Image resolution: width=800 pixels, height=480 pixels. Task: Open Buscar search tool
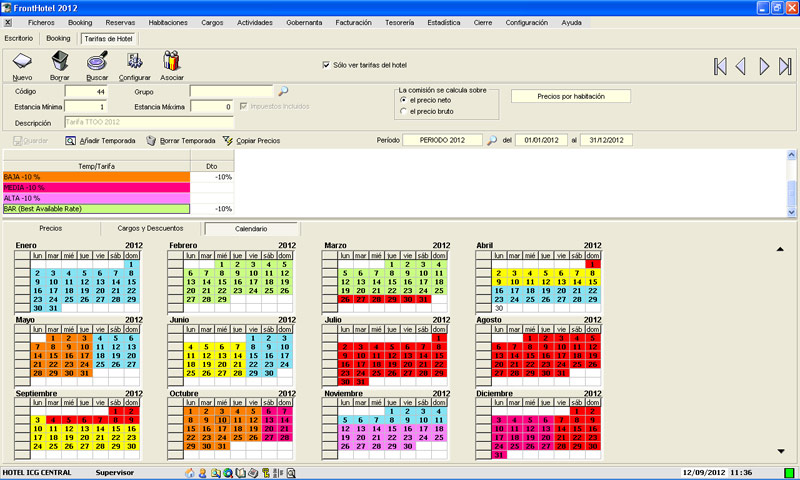click(97, 65)
